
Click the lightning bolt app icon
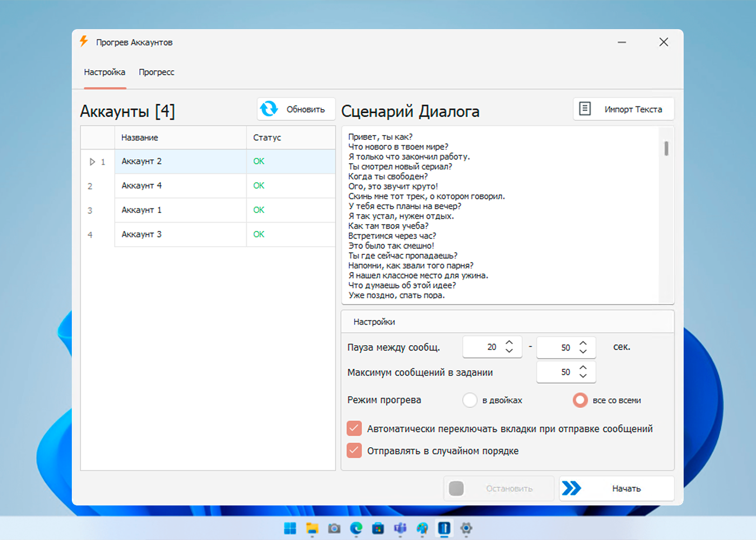pos(84,42)
